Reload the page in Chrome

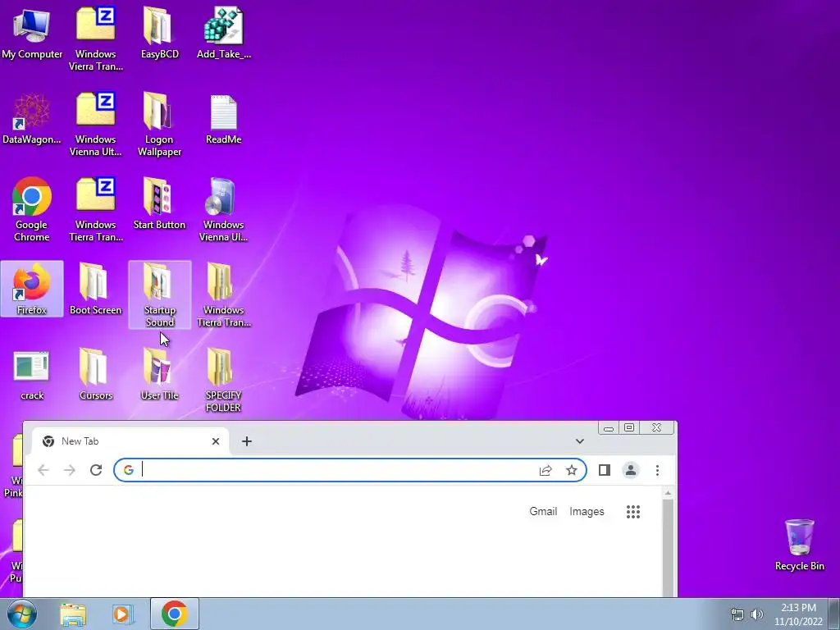tap(96, 470)
